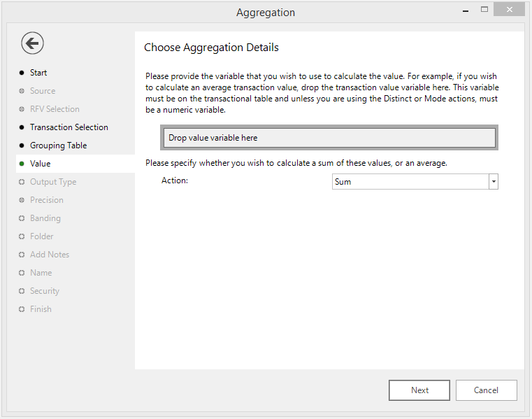Click the hollow bullet beside Output Type
Viewport: 532px width, 419px height.
[x=22, y=182]
